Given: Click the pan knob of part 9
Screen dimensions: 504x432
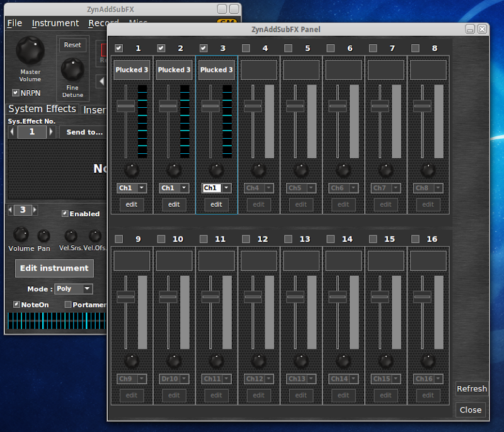Looking at the screenshot, I should click(132, 361).
